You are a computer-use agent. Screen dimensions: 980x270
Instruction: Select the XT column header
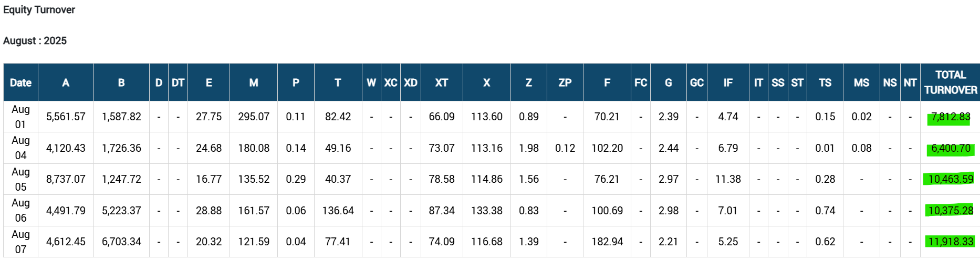click(441, 82)
